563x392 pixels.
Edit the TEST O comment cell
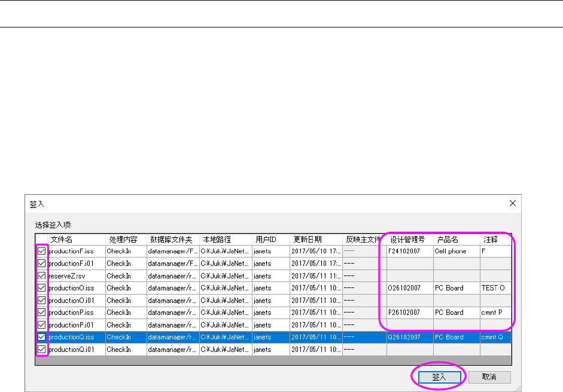coord(495,288)
